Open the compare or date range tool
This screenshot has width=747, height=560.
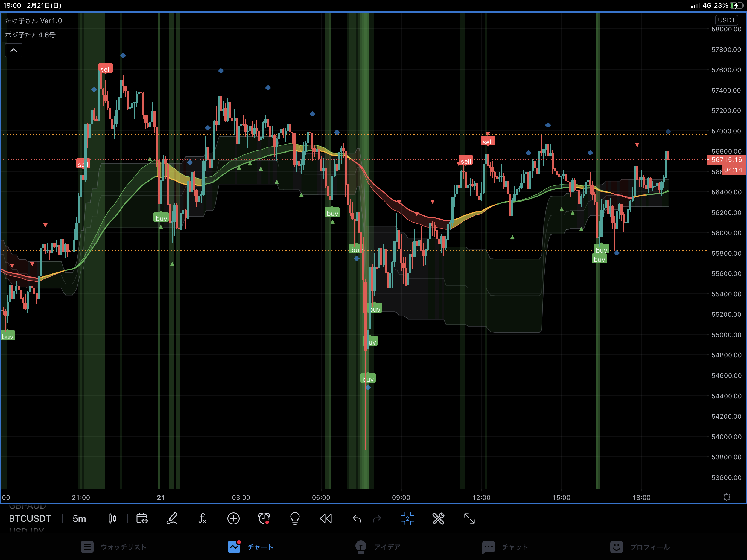[x=142, y=518]
